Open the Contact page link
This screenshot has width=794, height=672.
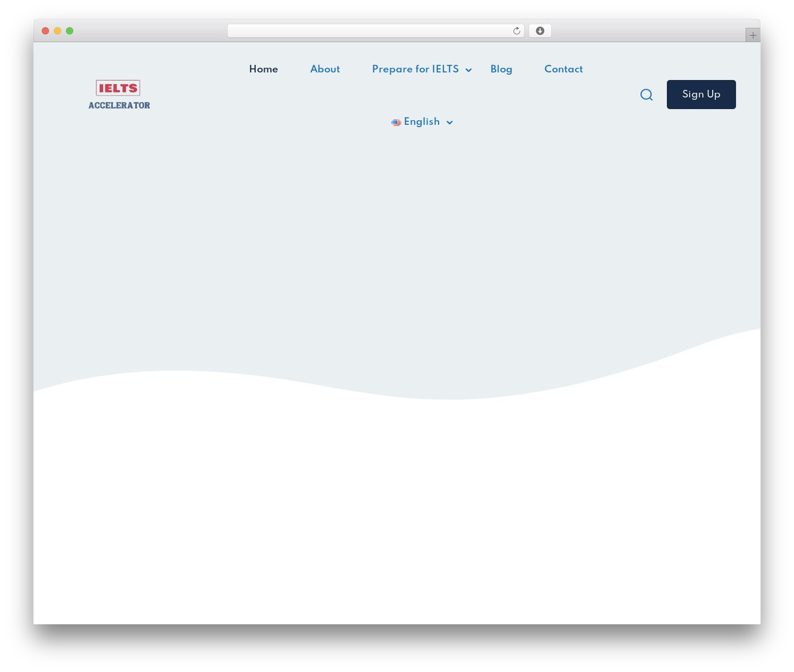[x=563, y=69]
